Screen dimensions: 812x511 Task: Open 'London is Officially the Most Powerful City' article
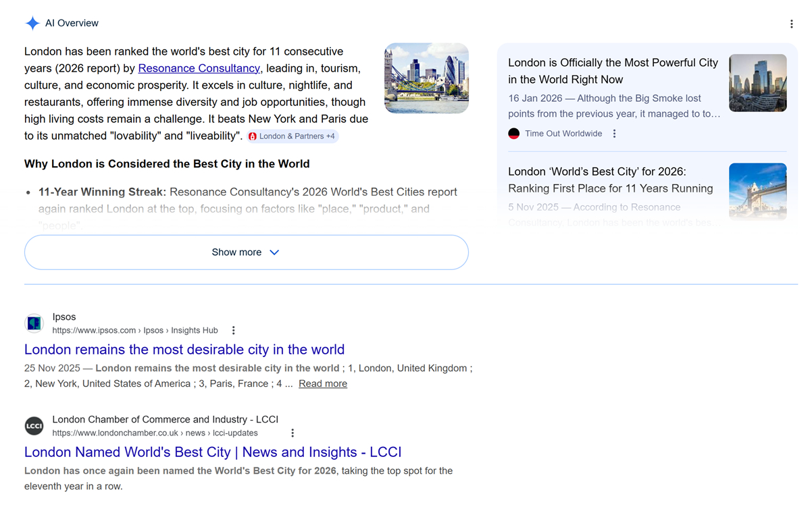point(613,71)
